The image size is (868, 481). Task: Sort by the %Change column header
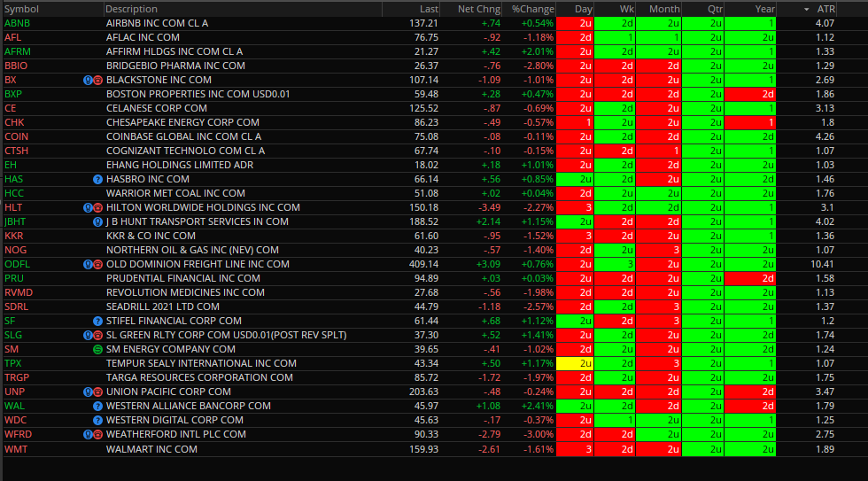532,9
